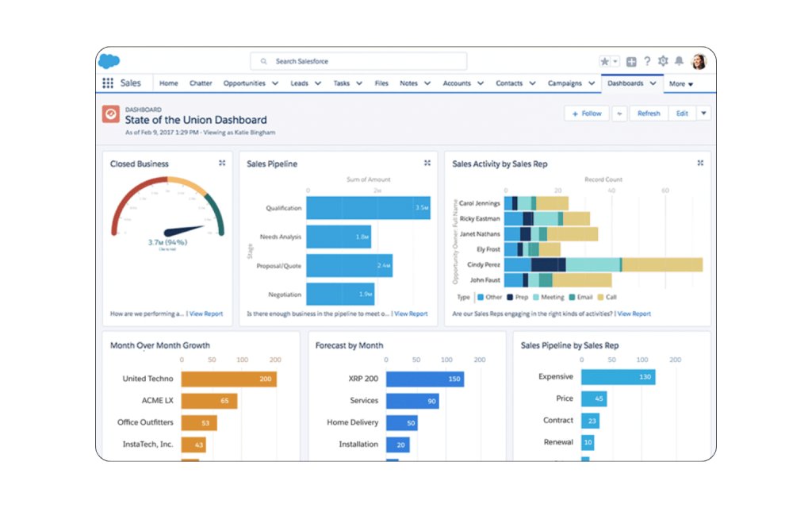Create a record with the plus icon

[632, 61]
